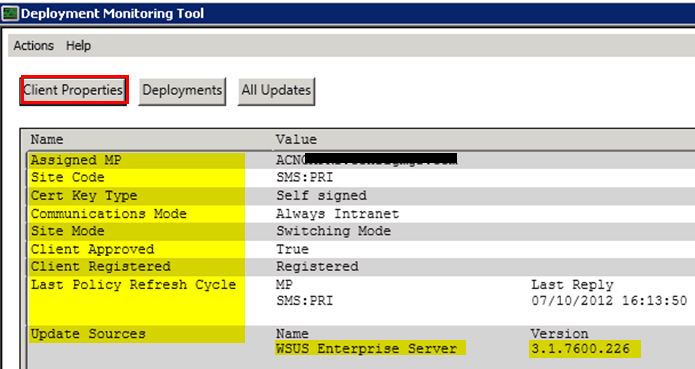Click the True value for Client Approved

pos(293,249)
